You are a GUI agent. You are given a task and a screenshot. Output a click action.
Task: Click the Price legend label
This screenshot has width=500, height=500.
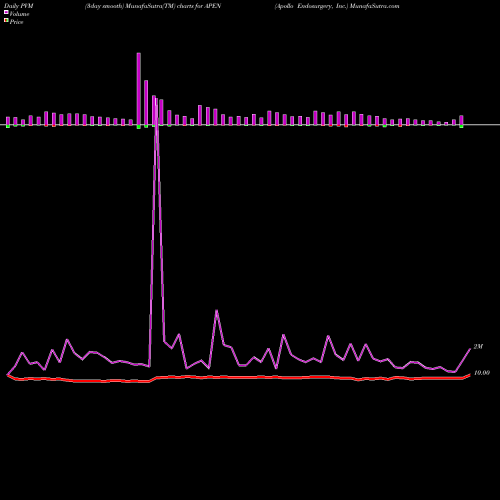(x=16, y=22)
